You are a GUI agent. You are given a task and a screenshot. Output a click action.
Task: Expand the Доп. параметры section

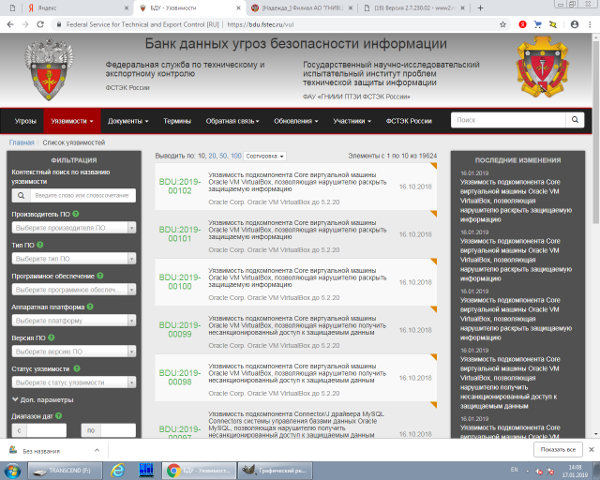pyautogui.click(x=42, y=400)
